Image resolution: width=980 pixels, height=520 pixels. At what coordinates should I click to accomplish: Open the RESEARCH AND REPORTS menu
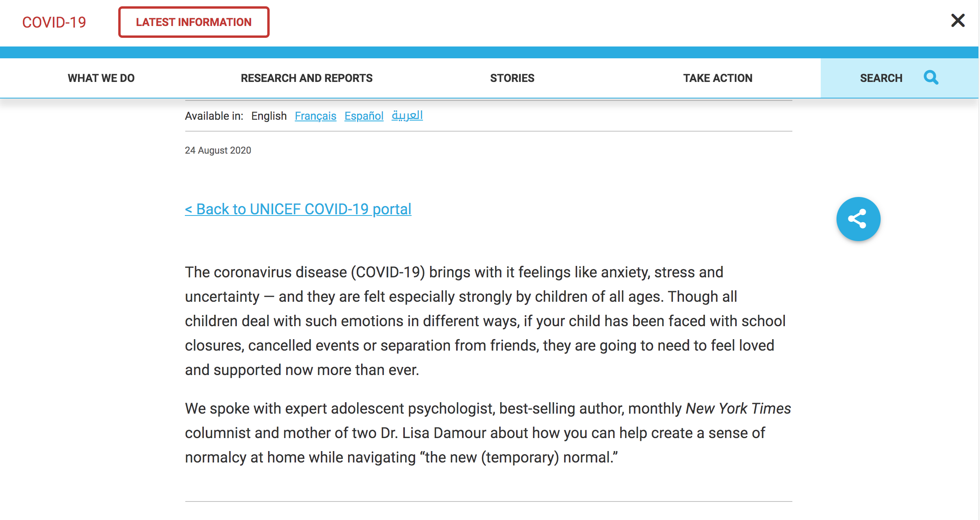tap(306, 78)
